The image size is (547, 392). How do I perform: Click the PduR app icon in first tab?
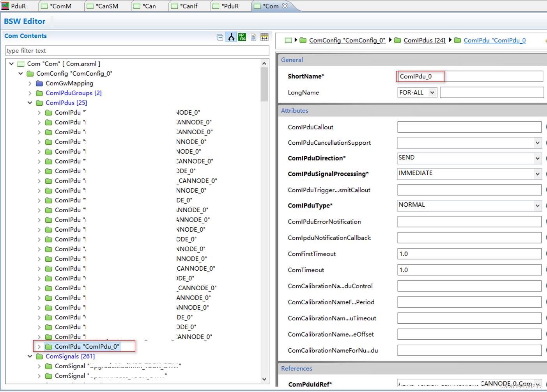[x=5, y=6]
